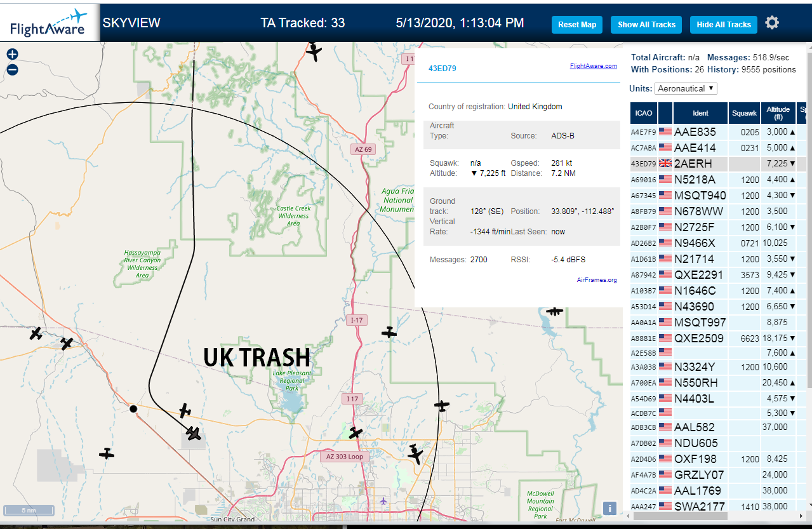
Task: Click the map info 'i' icon
Action: [609, 508]
